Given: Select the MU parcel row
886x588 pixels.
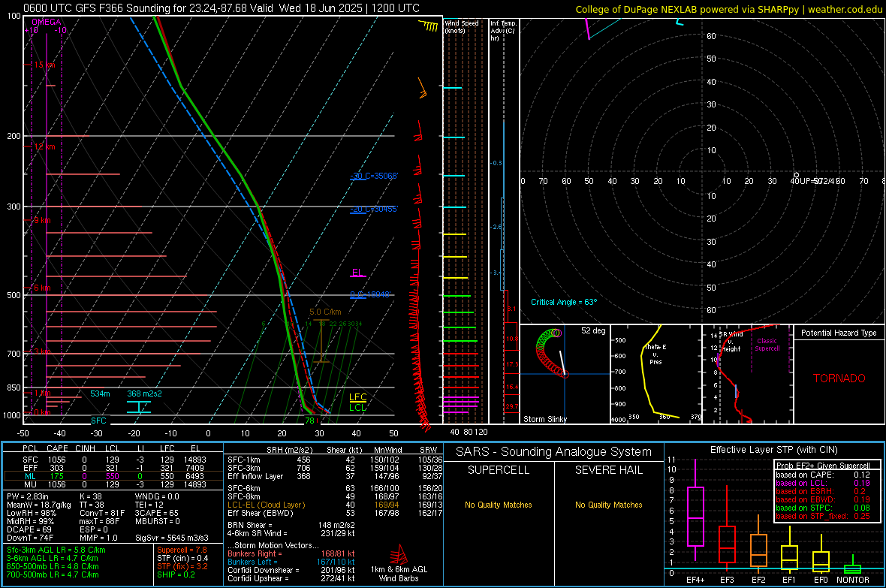Looking at the screenshot, I should coord(113,484).
